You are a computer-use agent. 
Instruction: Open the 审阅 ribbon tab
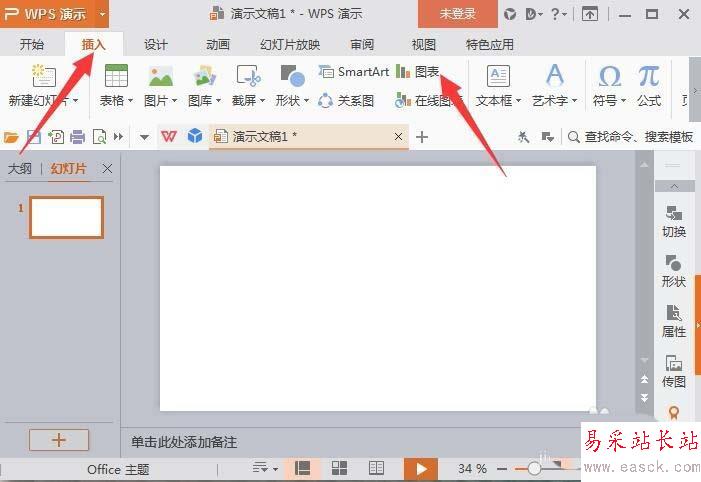point(362,45)
